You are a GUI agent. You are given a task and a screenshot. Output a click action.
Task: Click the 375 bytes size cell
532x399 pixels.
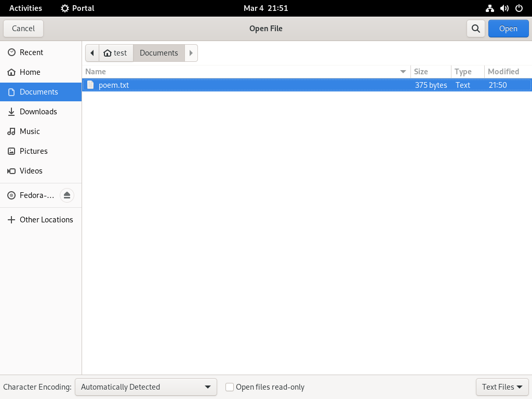tap(431, 85)
